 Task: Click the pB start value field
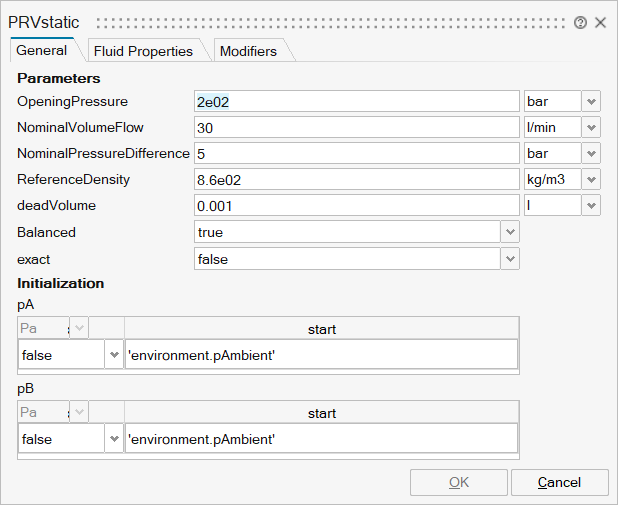point(320,439)
